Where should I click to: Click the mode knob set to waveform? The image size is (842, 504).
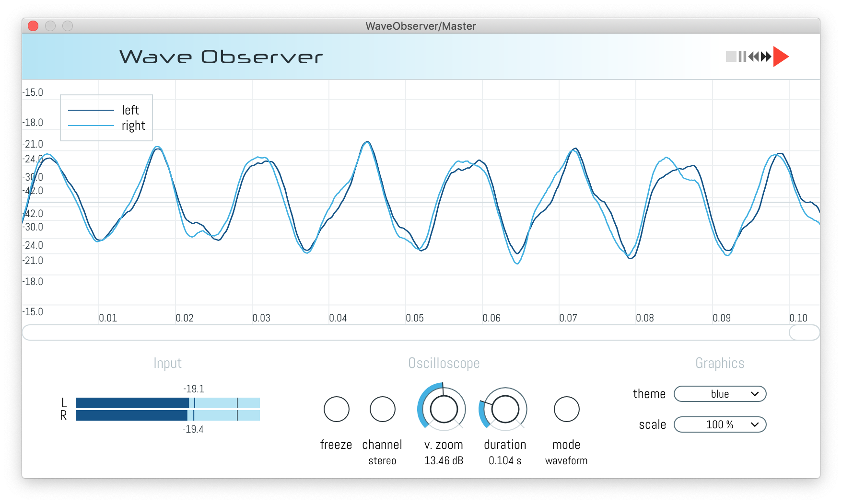click(x=566, y=409)
